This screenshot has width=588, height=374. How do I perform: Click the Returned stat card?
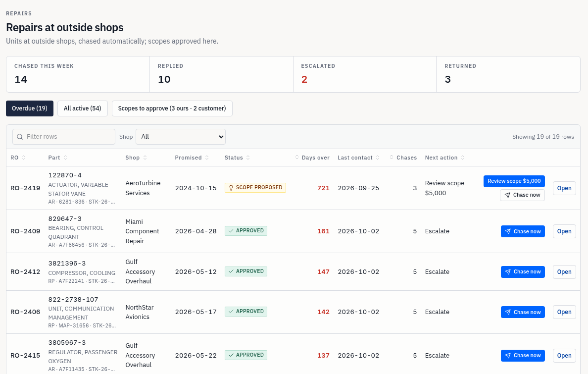(508, 74)
